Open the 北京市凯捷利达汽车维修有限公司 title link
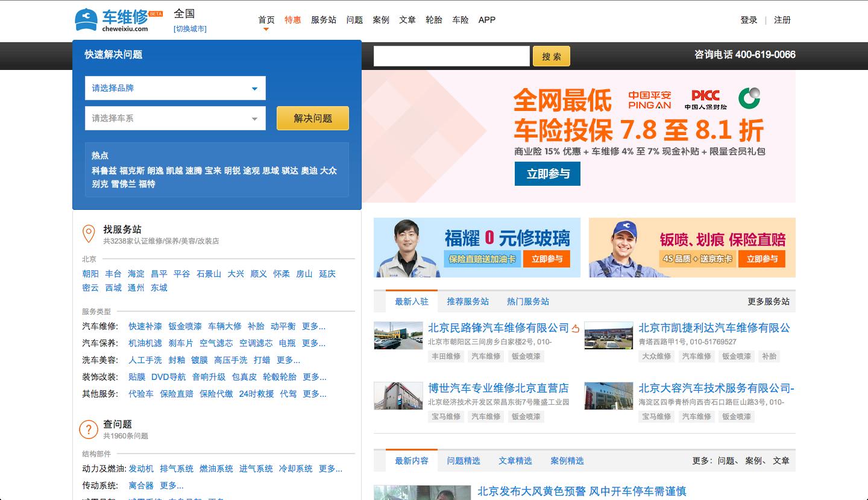This screenshot has height=500, width=868. tap(714, 328)
